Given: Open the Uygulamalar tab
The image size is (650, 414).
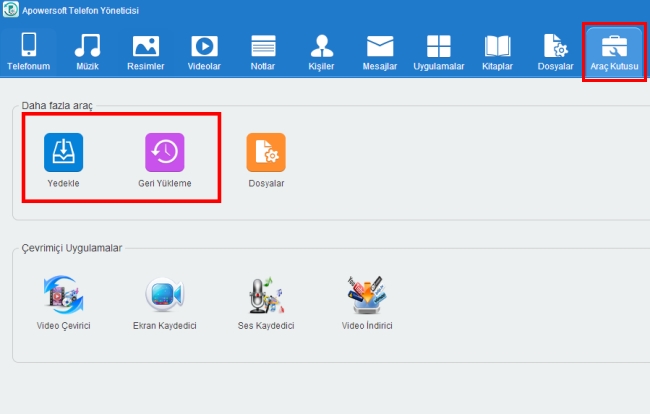Looking at the screenshot, I should 439,52.
